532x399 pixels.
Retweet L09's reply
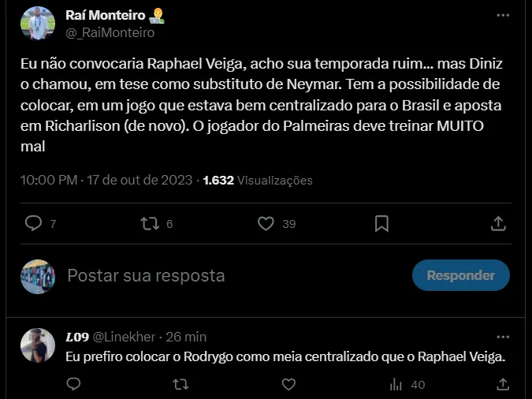click(180, 385)
